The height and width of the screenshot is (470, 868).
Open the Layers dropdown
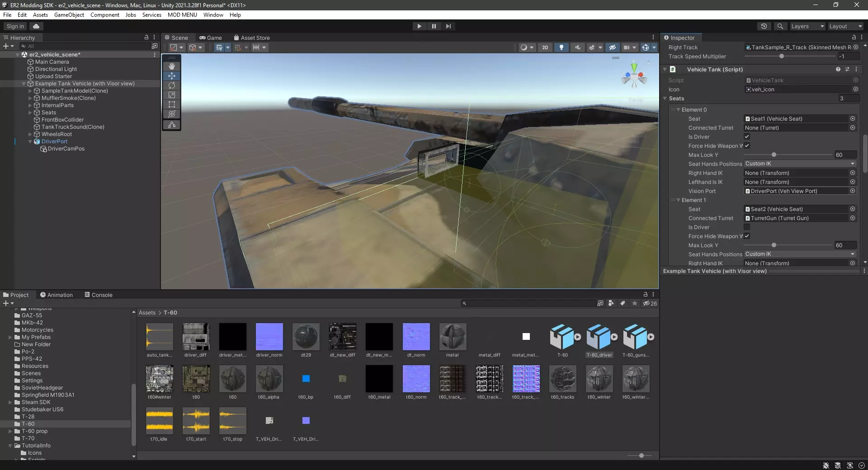click(807, 26)
